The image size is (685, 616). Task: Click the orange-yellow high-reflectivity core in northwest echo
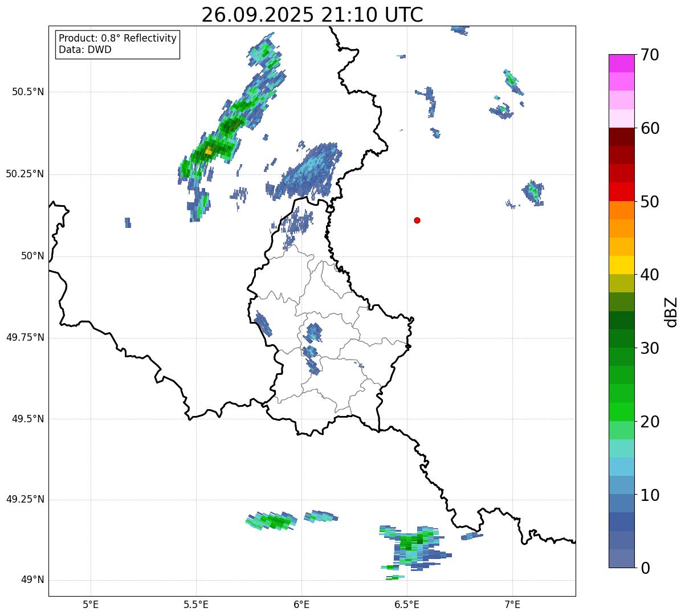click(x=209, y=151)
